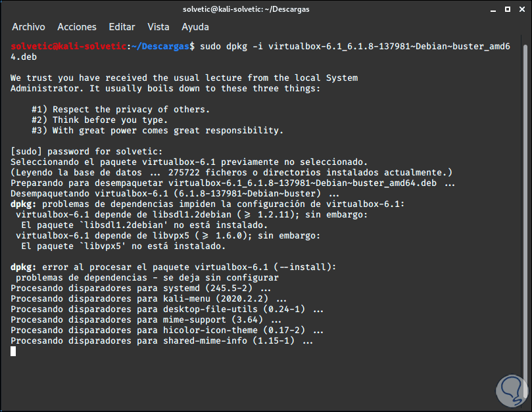Click the terminal cursor block

[x=13, y=351]
